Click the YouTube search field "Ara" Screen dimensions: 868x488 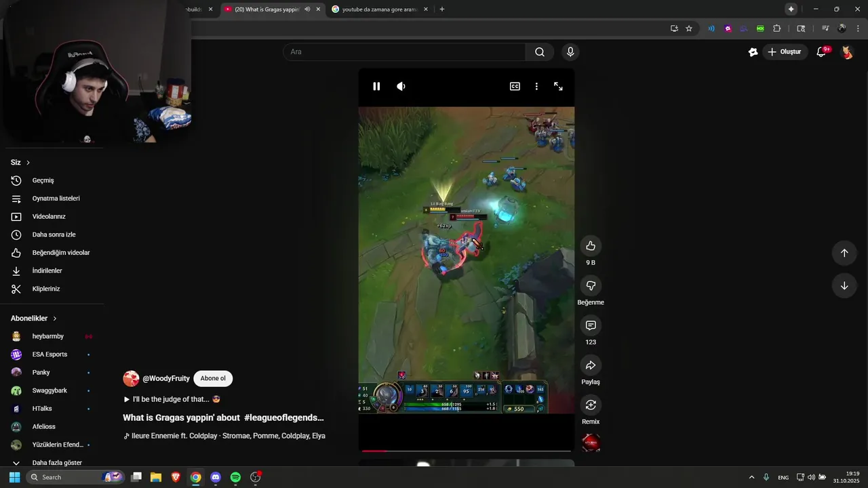point(404,52)
